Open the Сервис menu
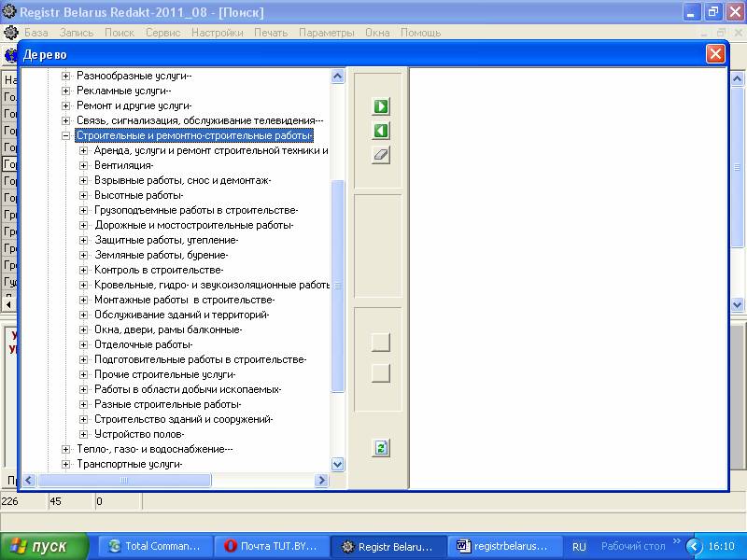Image resolution: width=747 pixels, height=560 pixels. click(x=162, y=33)
